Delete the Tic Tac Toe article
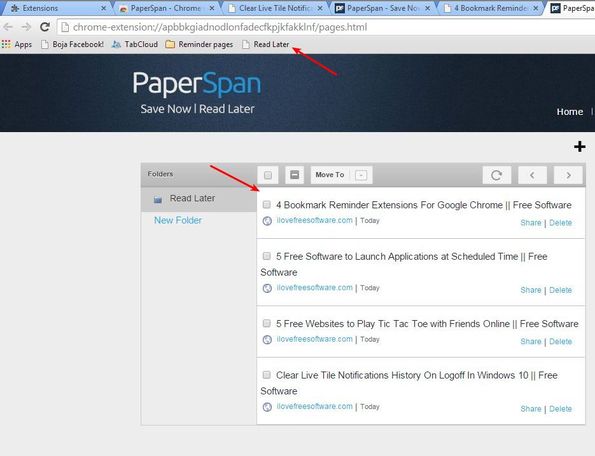This screenshot has width=595, height=456. point(560,341)
